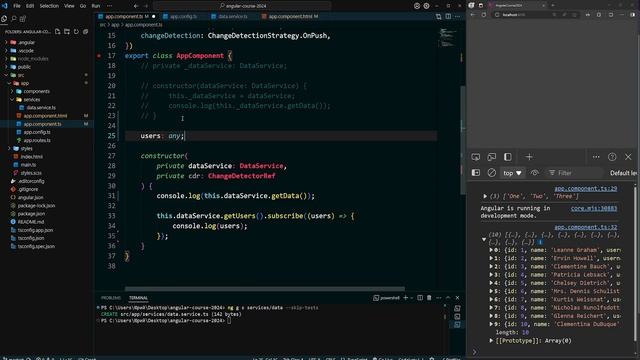Refresh the Explorer file tree

[x=76, y=31]
